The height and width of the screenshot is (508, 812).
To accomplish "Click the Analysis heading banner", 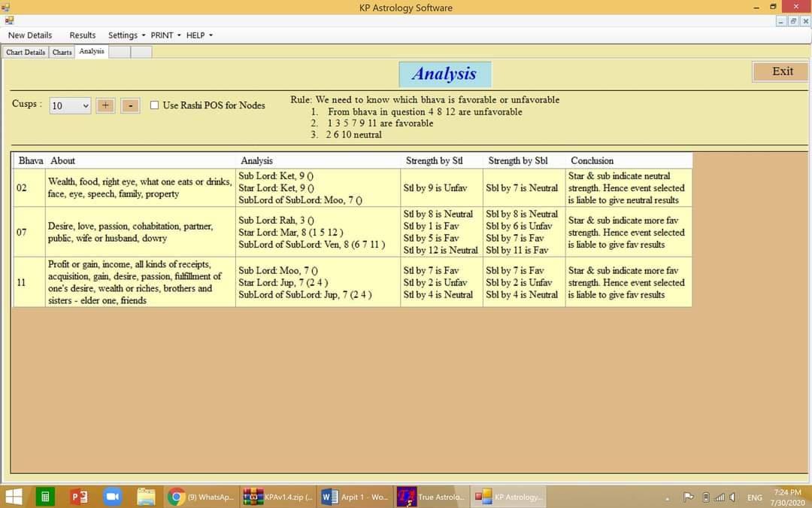I will pos(445,74).
